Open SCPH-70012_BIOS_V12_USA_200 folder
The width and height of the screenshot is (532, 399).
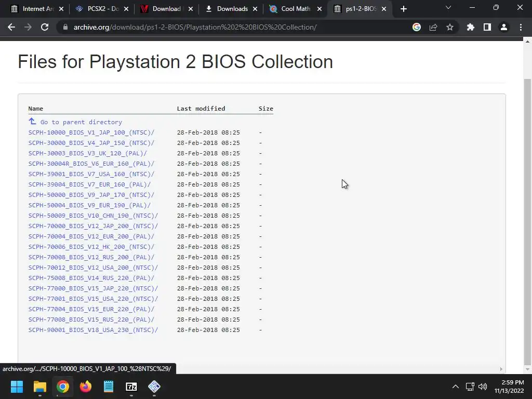(94, 268)
